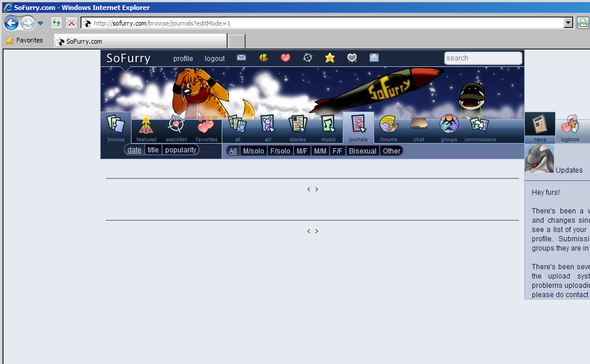Image resolution: width=590 pixels, height=364 pixels.
Task: Open the profile link in header
Action: click(x=183, y=59)
